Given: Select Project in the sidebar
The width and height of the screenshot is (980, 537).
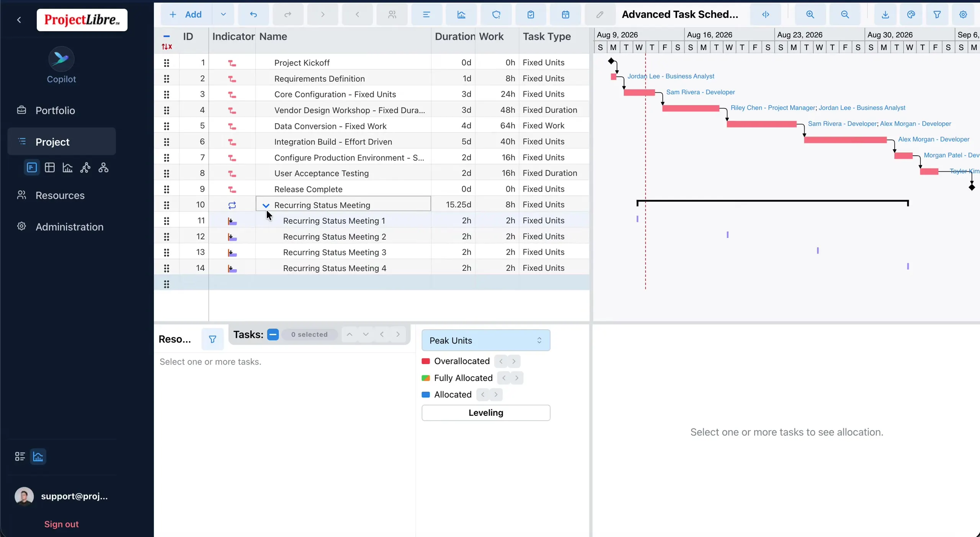Looking at the screenshot, I should pyautogui.click(x=61, y=142).
